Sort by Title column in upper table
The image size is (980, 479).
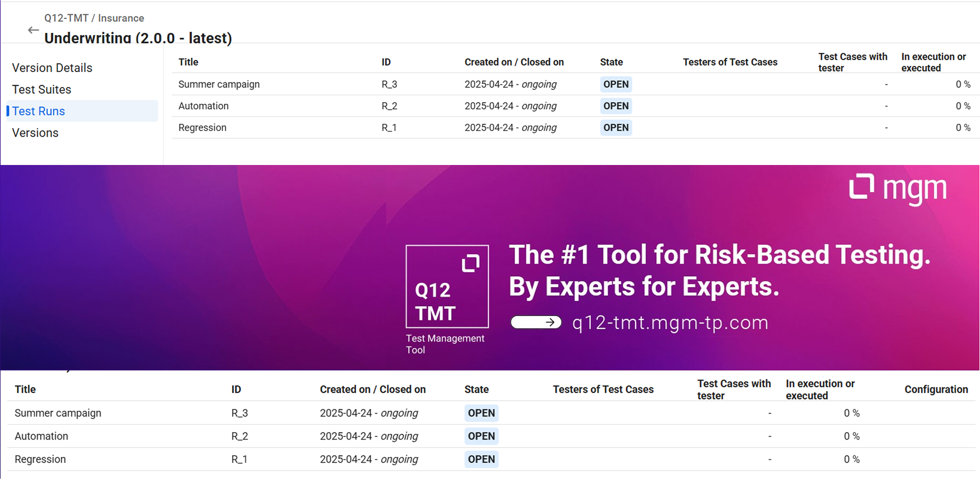pos(188,62)
